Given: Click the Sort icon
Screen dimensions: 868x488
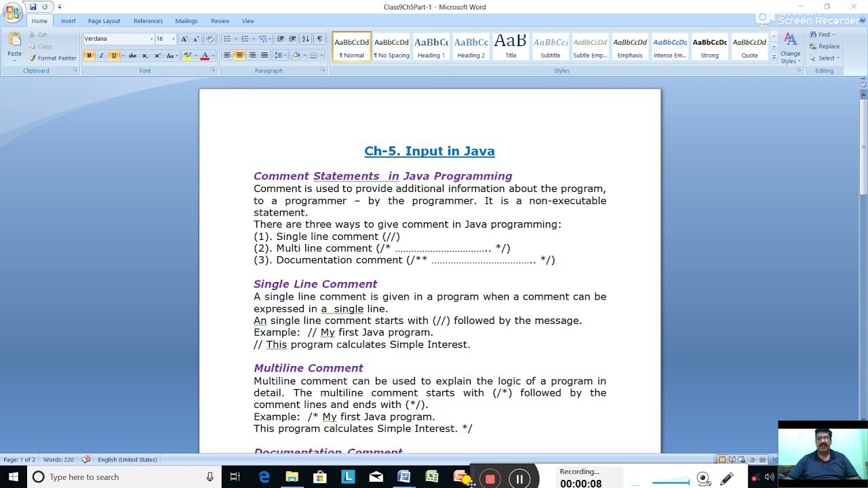Looking at the screenshot, I should pyautogui.click(x=305, y=39).
